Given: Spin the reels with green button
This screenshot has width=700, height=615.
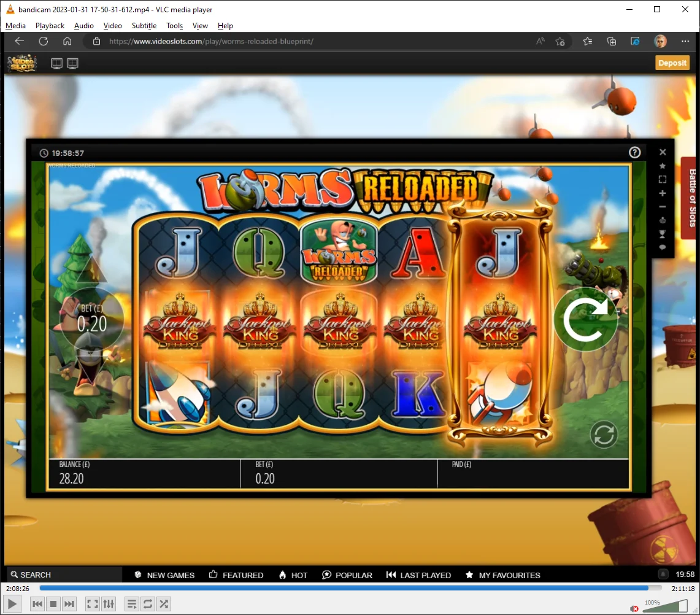Looking at the screenshot, I should tap(586, 319).
